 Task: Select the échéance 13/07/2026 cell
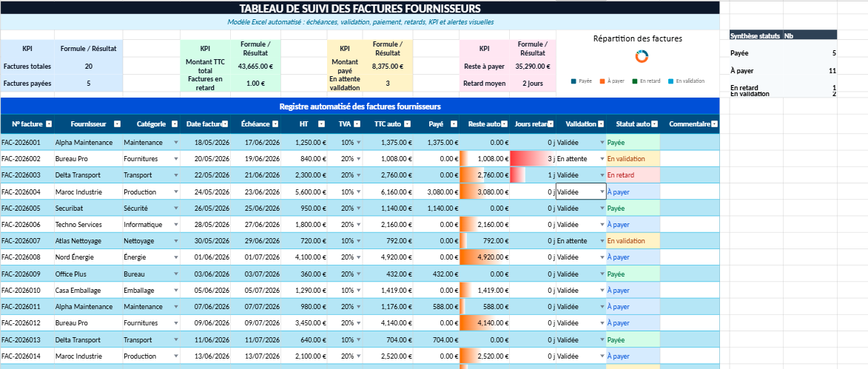(x=255, y=356)
